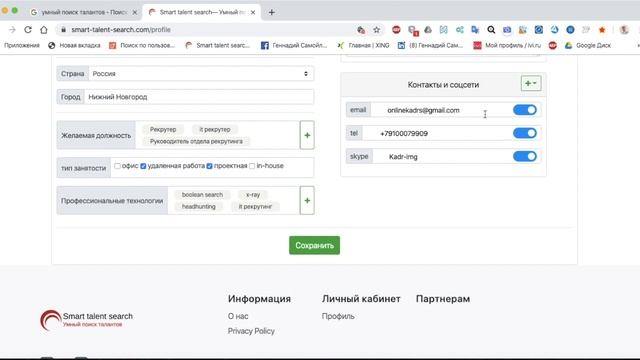The height and width of the screenshot is (360, 640).
Task: Open the Smart talent searc... bookmark
Action: click(217, 45)
